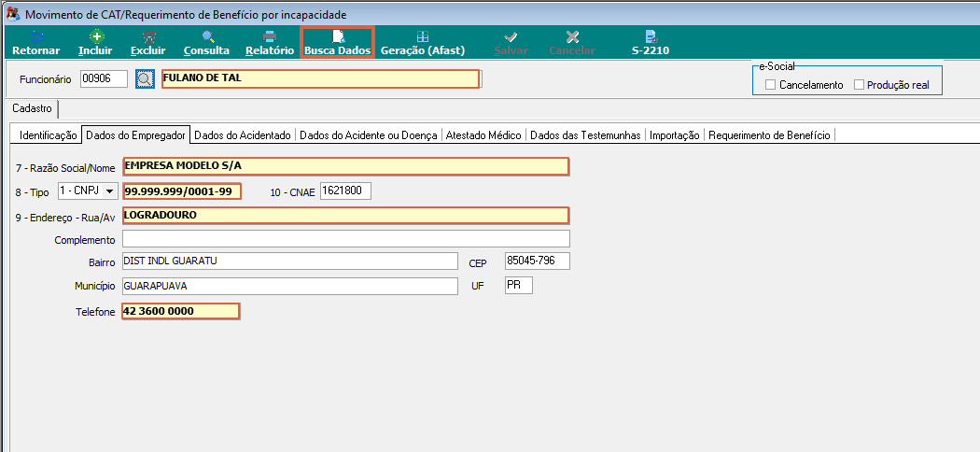This screenshot has width=980, height=452.
Task: Open Requerimento de Benefício tab
Action: pyautogui.click(x=769, y=135)
